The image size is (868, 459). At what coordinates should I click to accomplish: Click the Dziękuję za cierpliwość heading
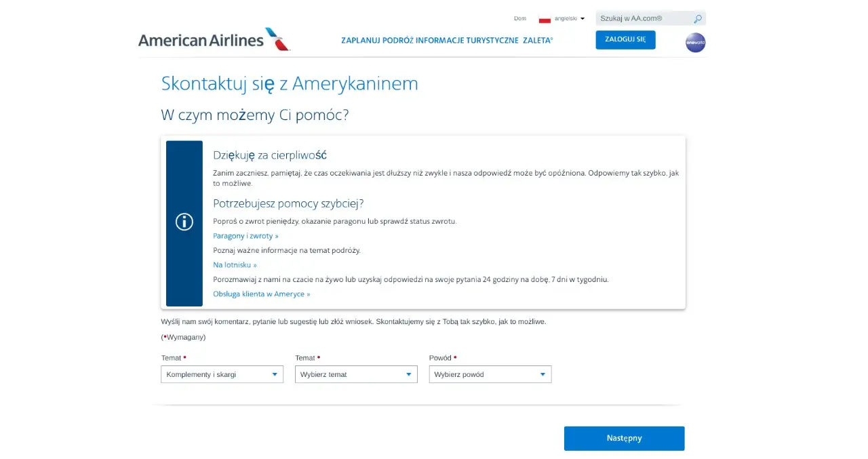tap(270, 155)
